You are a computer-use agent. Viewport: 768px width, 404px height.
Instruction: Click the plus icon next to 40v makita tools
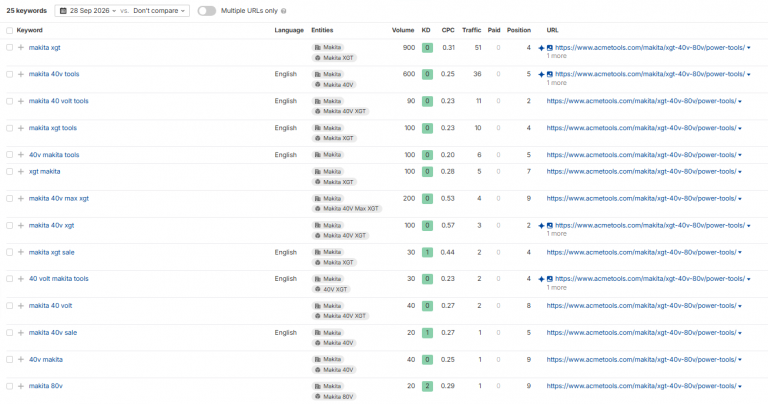pos(21,155)
